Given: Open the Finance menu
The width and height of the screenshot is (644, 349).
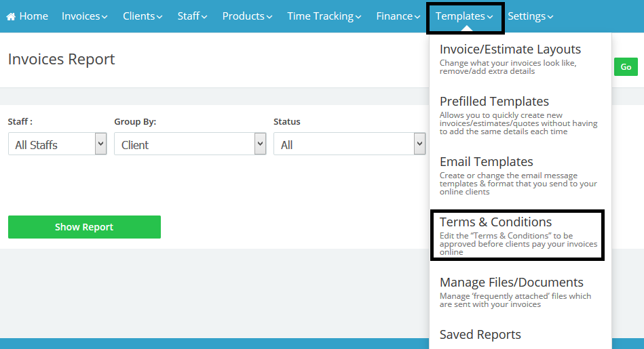Looking at the screenshot, I should (x=398, y=16).
